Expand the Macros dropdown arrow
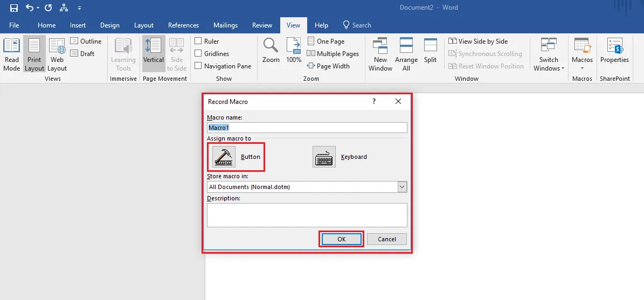644x300 pixels. pos(583,68)
